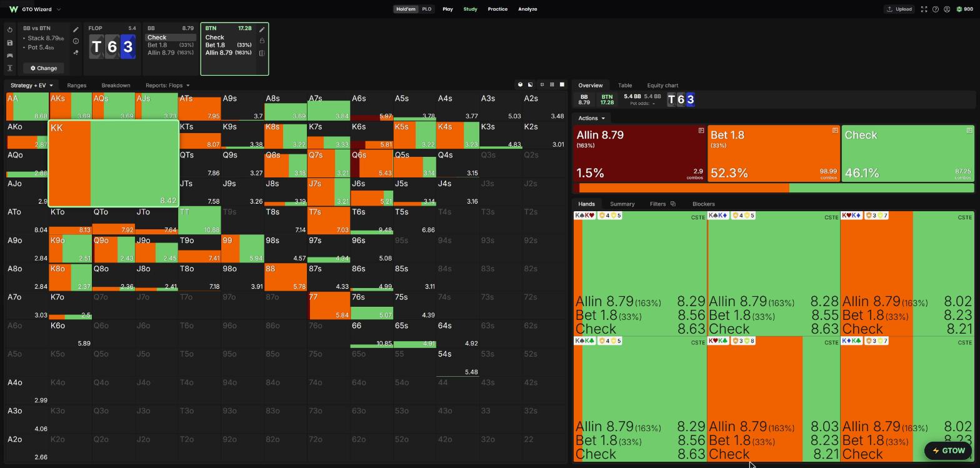This screenshot has width=980, height=468.
Task: Select the four-dot small grid view
Action: coord(542,85)
